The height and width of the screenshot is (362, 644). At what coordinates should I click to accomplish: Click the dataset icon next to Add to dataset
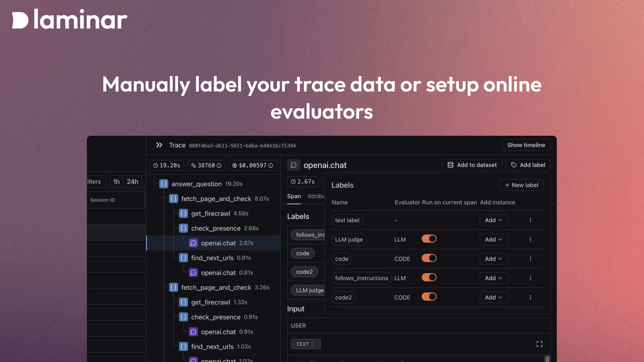pyautogui.click(x=450, y=165)
